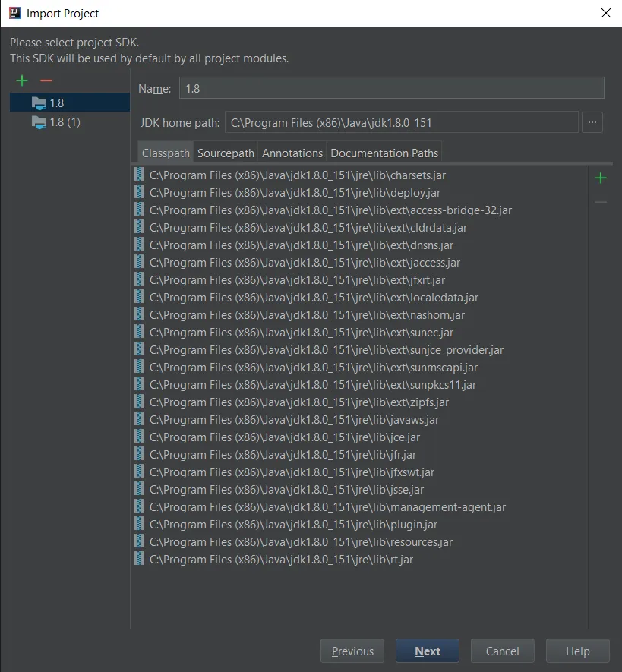
Task: Click the folder icon of 1.8 (1) SDK
Action: point(39,122)
